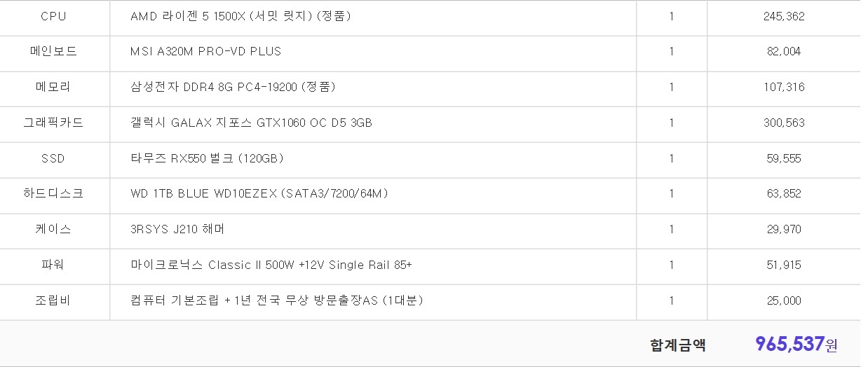868x367 pixels.
Task: Open the WD 1TB BLUE WD10EZEX entry
Action: (259, 193)
